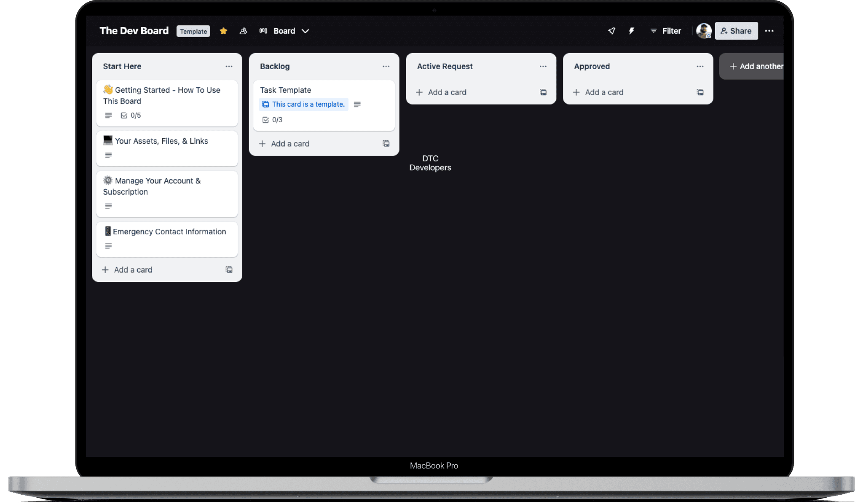Click description icon on Getting Started card
This screenshot has width=863, height=504.
tap(108, 115)
